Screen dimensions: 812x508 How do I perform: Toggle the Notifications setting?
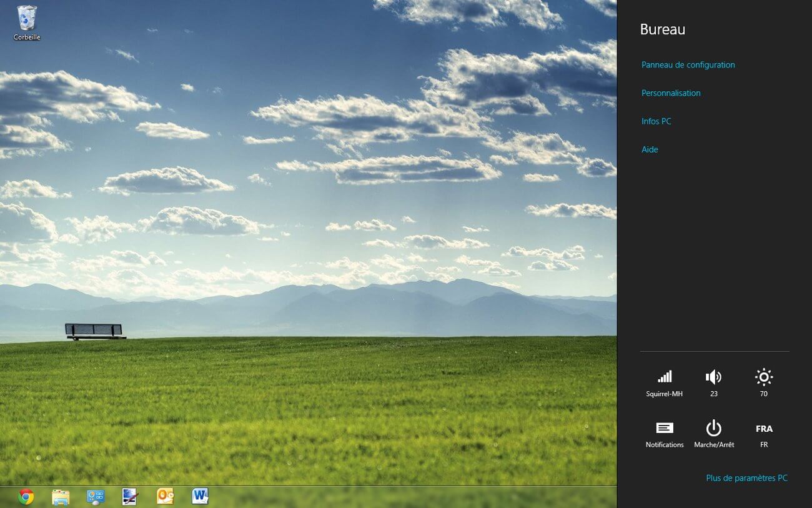tap(665, 434)
